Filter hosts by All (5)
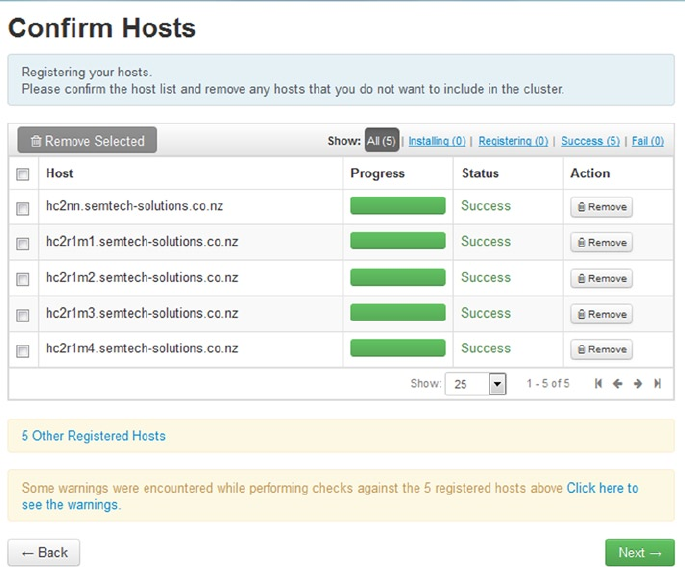Viewport: 685px width, 567px height. pyautogui.click(x=382, y=141)
